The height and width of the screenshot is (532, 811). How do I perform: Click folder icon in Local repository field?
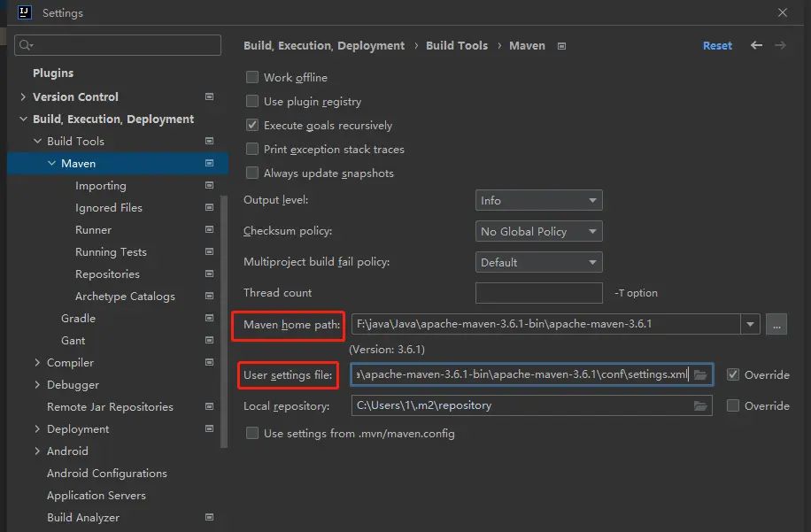pos(700,406)
